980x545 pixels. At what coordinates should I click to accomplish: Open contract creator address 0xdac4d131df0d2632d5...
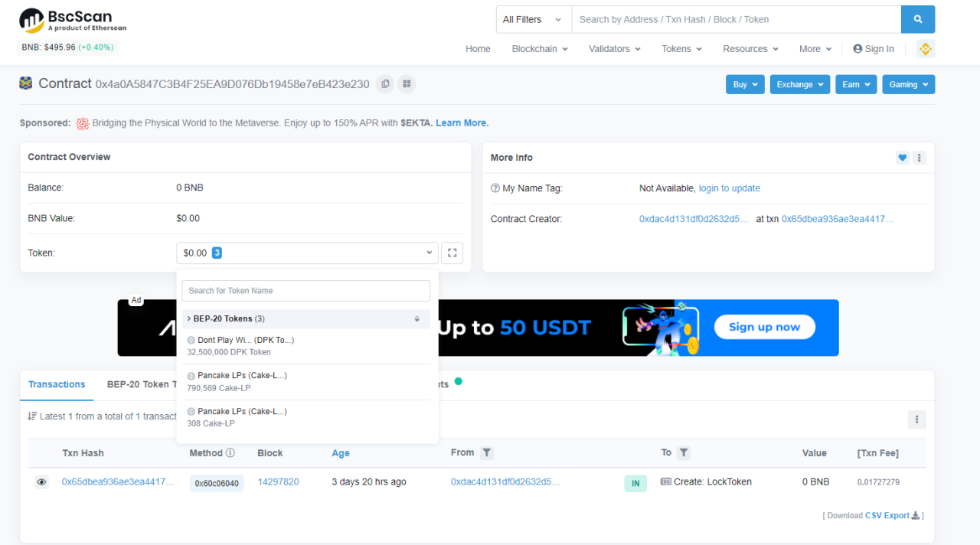coord(694,219)
